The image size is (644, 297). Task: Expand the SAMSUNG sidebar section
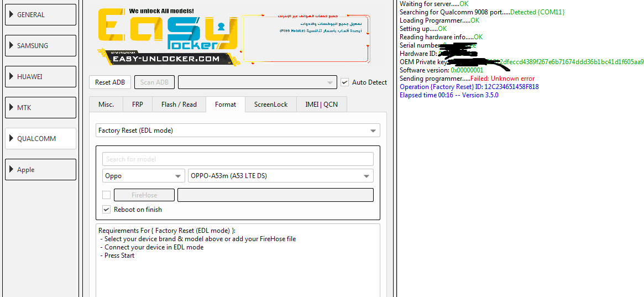[x=40, y=45]
